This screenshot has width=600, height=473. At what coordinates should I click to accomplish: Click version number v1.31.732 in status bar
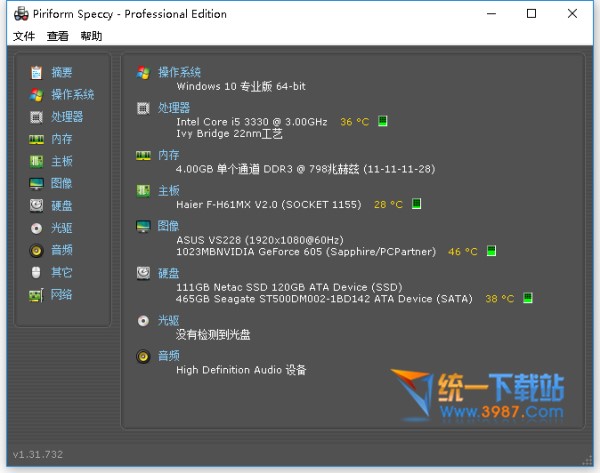click(x=38, y=455)
